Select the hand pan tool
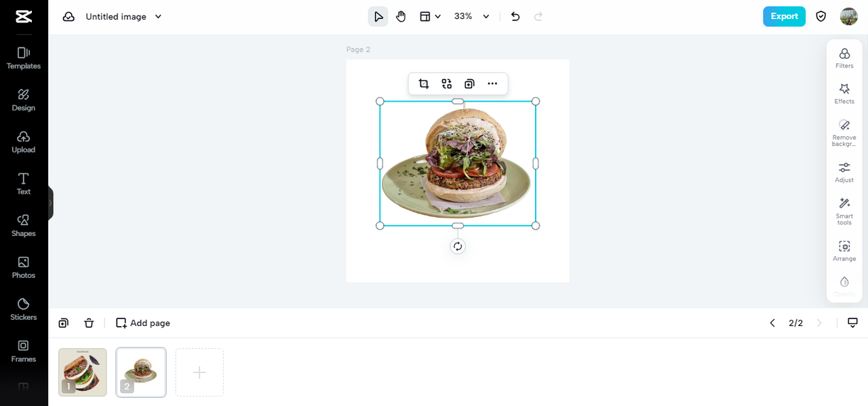The height and width of the screenshot is (406, 868). coord(401,17)
